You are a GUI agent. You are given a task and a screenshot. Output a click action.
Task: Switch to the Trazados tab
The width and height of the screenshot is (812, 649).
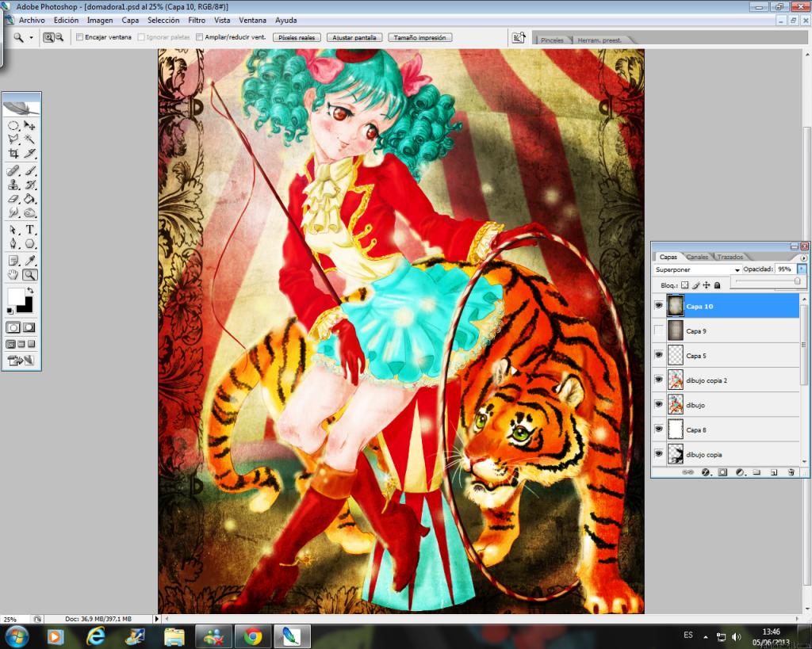click(x=730, y=257)
